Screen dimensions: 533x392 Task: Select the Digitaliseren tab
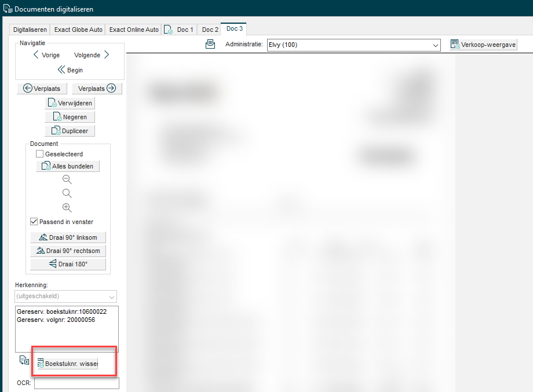coord(30,30)
